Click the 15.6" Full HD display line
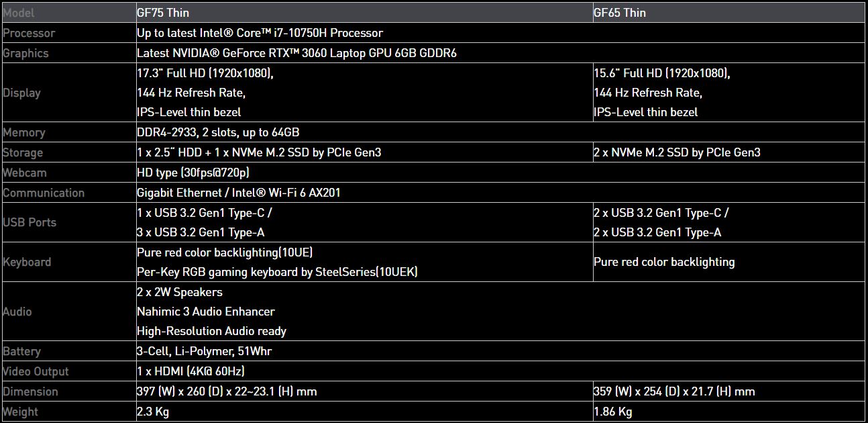The image size is (868, 423). (x=662, y=73)
